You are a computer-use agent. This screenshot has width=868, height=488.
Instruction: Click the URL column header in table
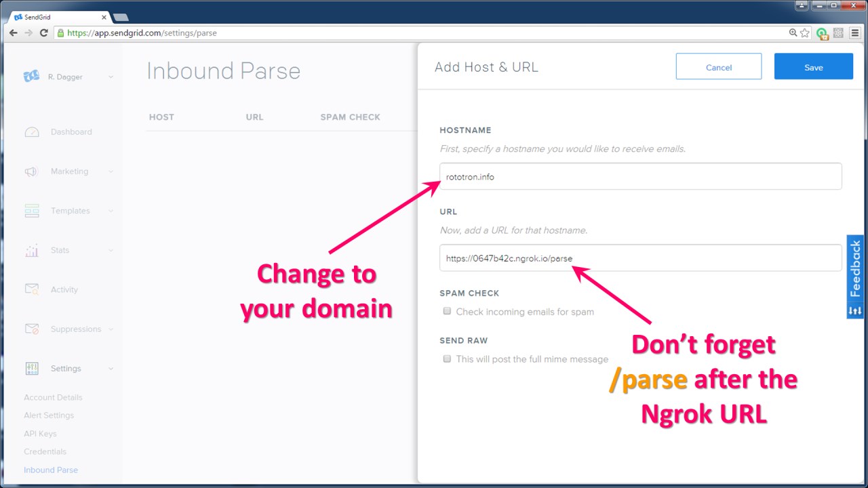(254, 117)
